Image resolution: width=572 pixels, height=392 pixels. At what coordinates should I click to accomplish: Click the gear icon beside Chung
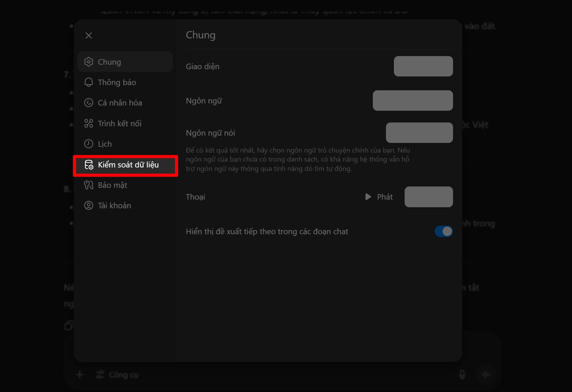89,62
